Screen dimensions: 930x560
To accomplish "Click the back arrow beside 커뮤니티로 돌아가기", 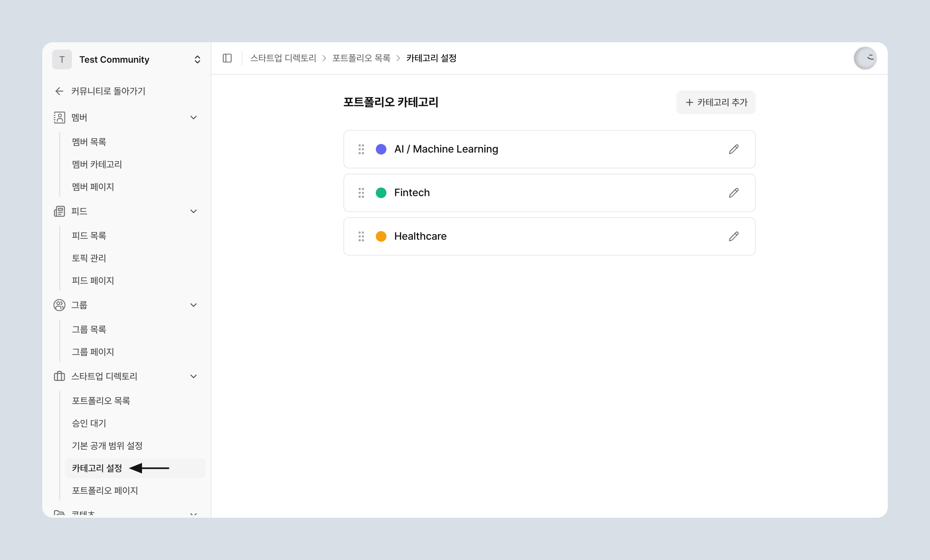I will click(59, 91).
